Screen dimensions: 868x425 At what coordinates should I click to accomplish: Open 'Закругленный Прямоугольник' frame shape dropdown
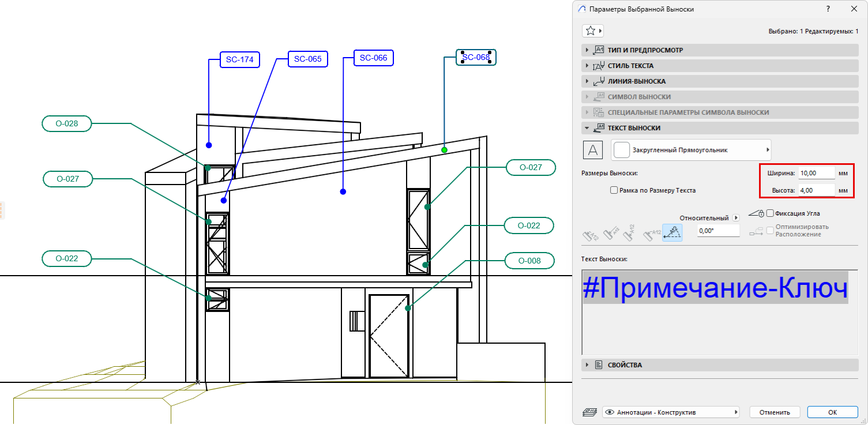click(691, 150)
